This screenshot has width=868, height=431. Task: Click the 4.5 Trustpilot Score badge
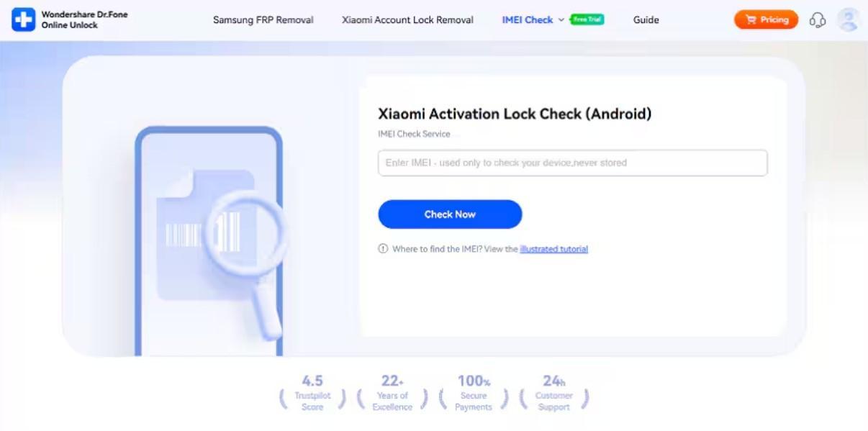(x=312, y=392)
